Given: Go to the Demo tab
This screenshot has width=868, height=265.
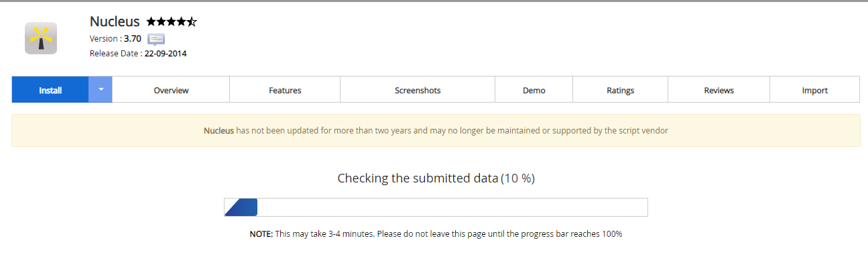Looking at the screenshot, I should [x=534, y=90].
